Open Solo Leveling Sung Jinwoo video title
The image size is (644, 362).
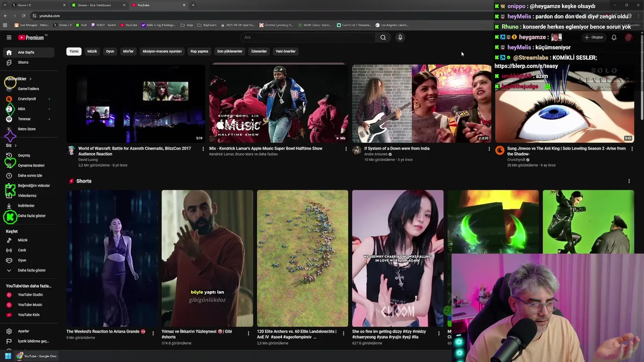(566, 151)
